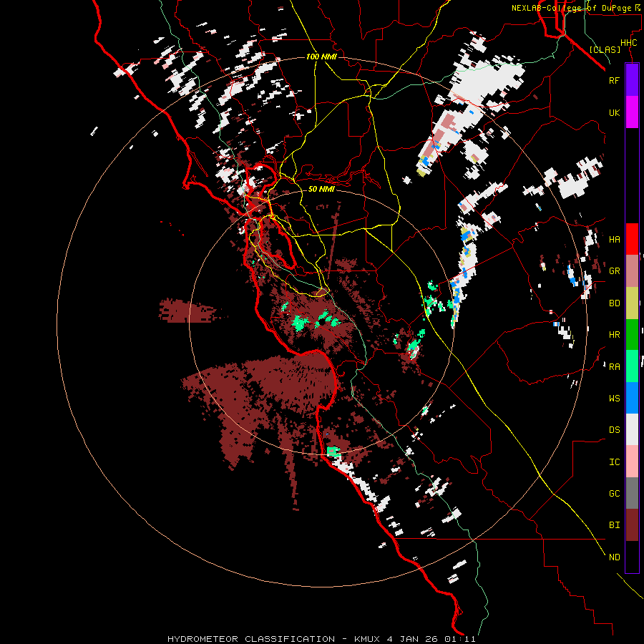Click the HR legend label
Image resolution: width=644 pixels, height=644 pixels.
click(x=614, y=335)
